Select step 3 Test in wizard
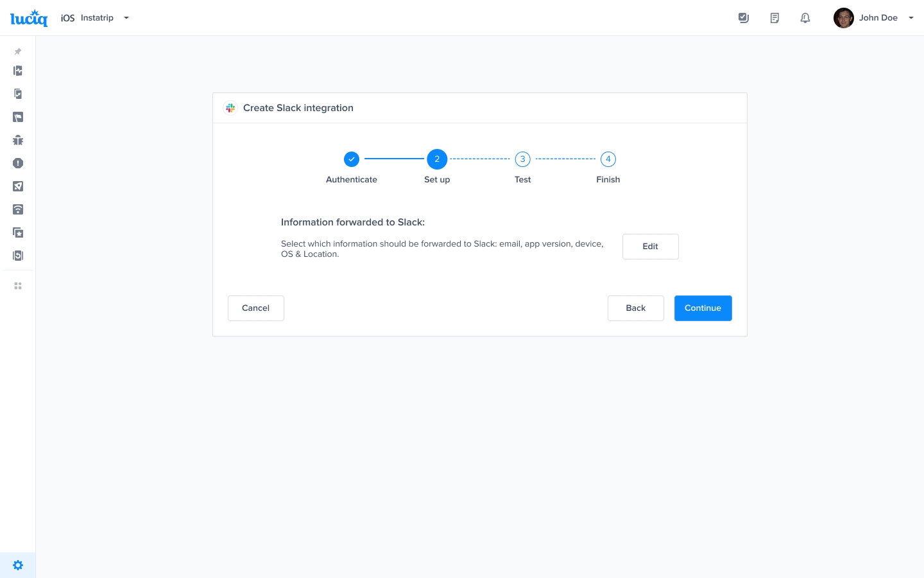924x578 pixels. [522, 159]
